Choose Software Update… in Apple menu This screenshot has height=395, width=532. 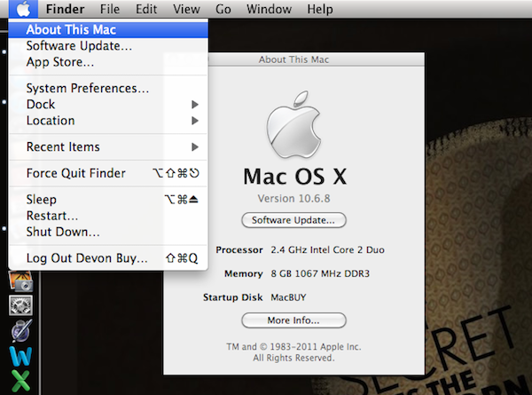[108, 46]
